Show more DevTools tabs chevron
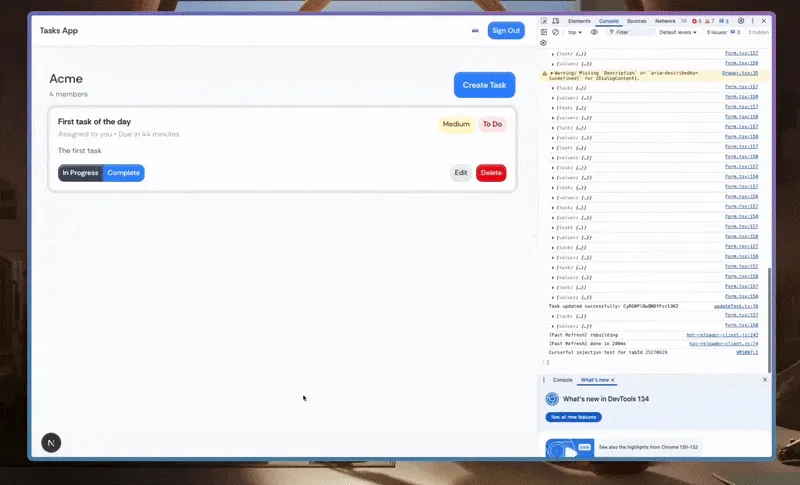800x485 pixels. pos(686,20)
